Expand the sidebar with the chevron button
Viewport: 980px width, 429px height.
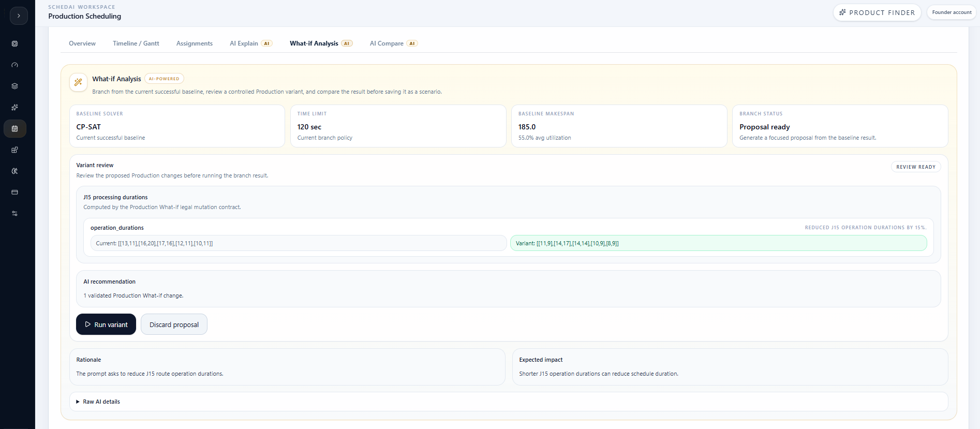tap(19, 16)
